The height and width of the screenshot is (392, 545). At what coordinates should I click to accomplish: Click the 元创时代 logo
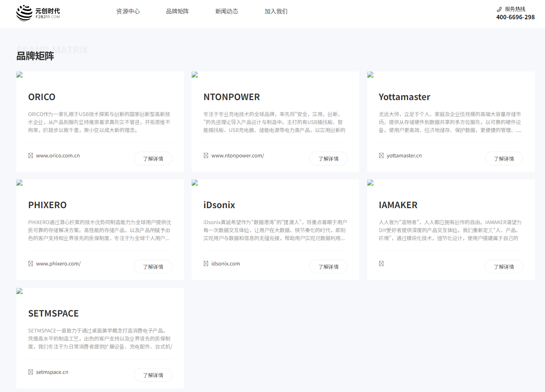pos(38,13)
